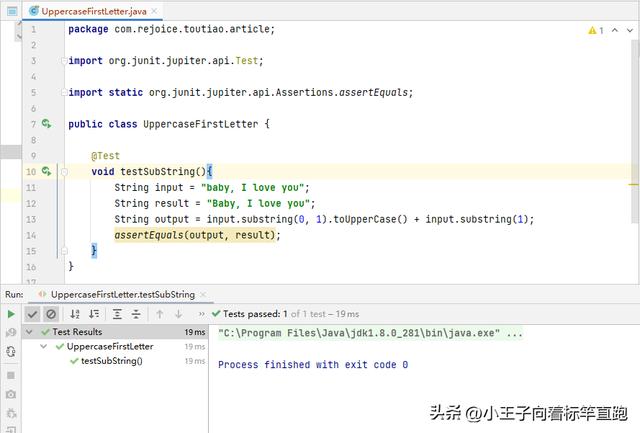
Task: Collapse all test results
Action: click(136, 314)
